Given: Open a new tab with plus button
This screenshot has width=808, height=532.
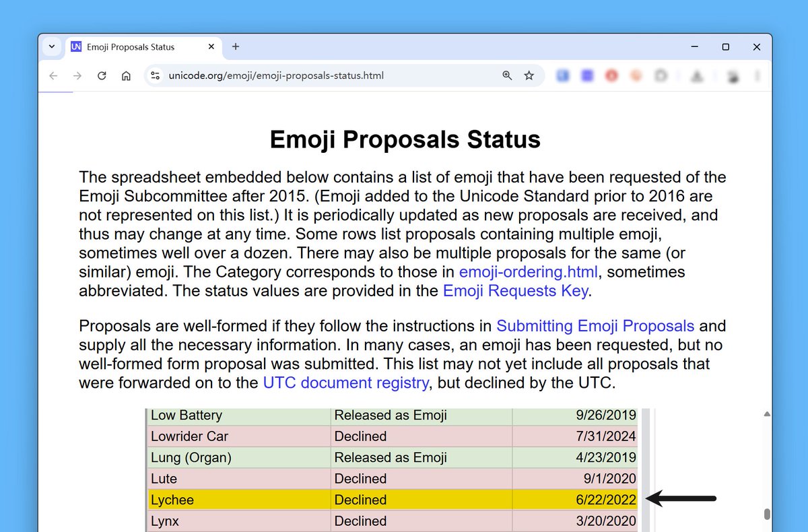Looking at the screenshot, I should coord(236,47).
